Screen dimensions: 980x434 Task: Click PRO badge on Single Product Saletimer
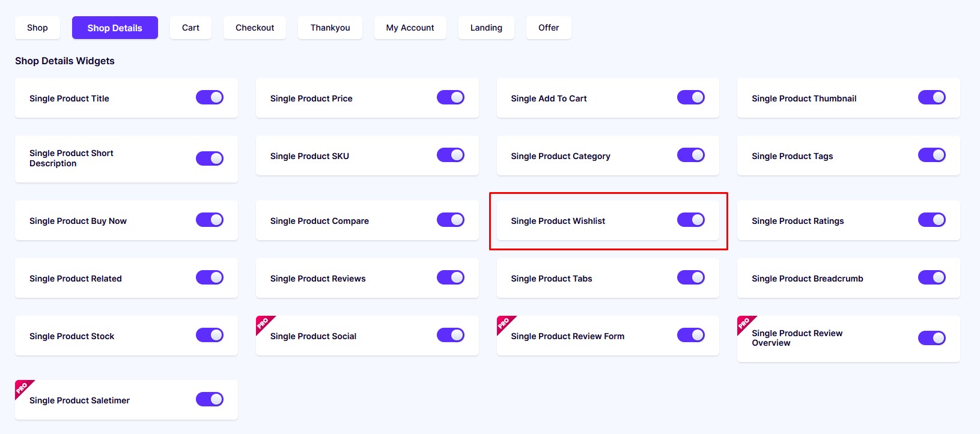[x=23, y=388]
